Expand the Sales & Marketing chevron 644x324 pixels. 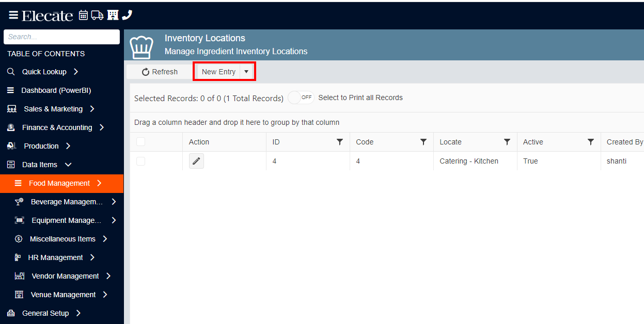click(92, 109)
